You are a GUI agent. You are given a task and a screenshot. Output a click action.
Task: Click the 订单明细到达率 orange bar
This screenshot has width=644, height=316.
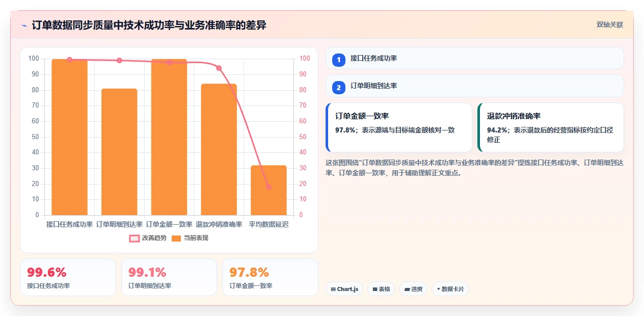pos(119,152)
